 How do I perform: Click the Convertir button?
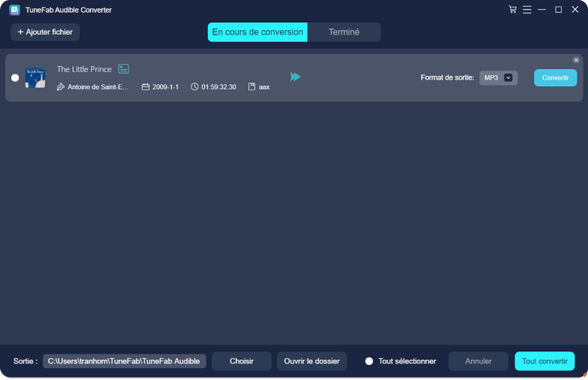[556, 77]
